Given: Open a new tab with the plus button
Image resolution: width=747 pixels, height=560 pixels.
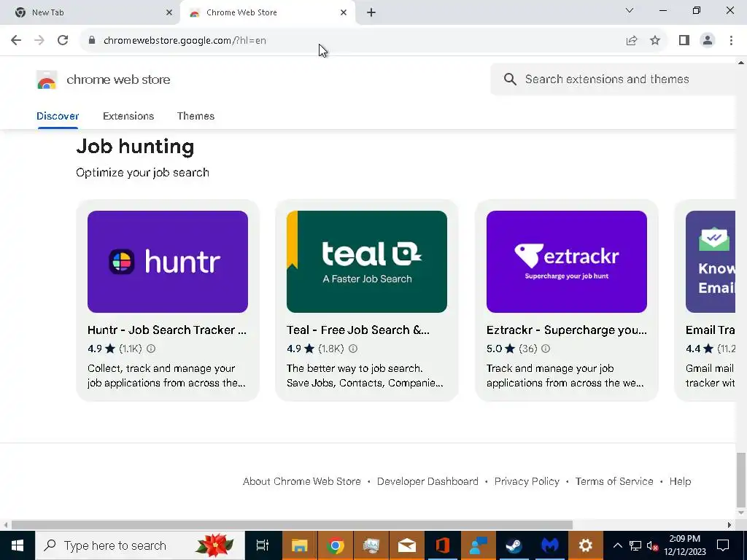Looking at the screenshot, I should [x=371, y=13].
